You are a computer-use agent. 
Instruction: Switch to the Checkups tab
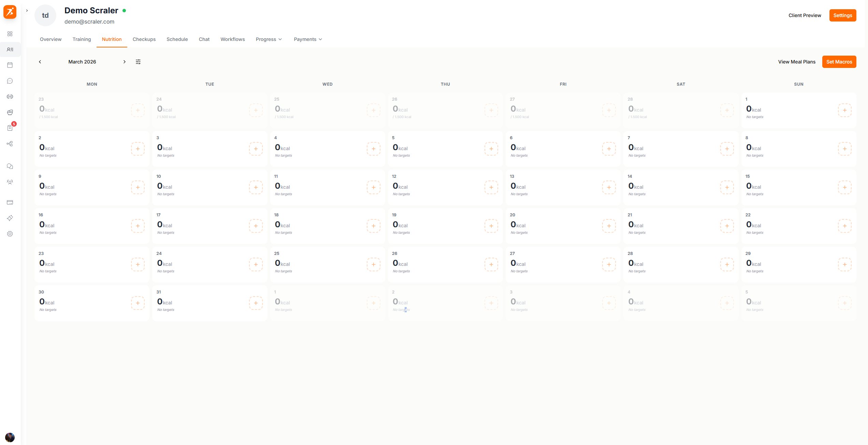(x=144, y=39)
